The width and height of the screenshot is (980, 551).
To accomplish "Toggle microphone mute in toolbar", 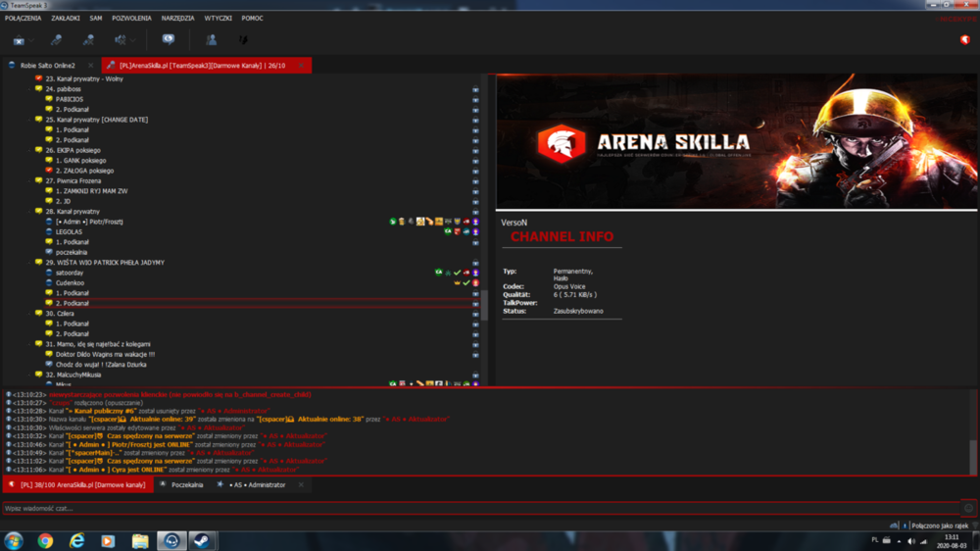I will pyautogui.click(x=56, y=40).
